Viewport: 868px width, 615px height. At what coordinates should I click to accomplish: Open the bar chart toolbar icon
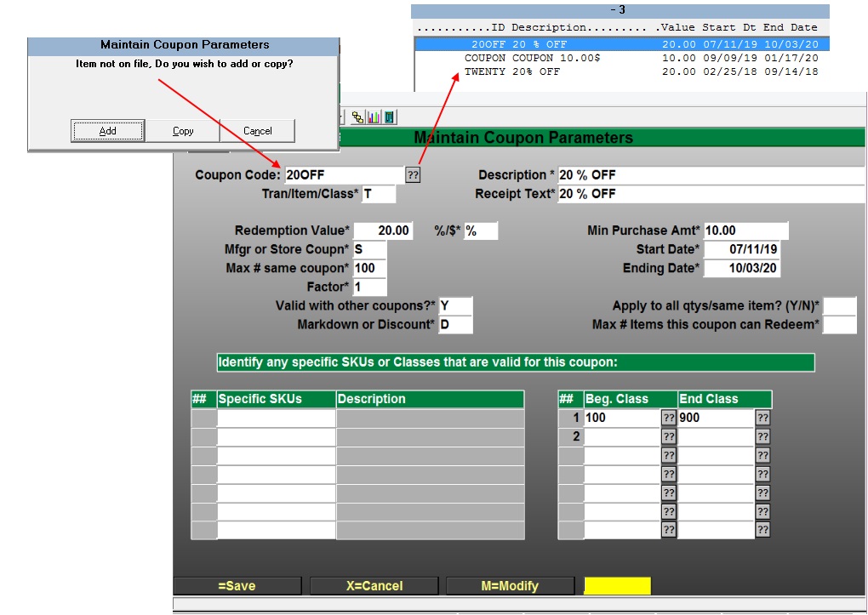(x=374, y=117)
